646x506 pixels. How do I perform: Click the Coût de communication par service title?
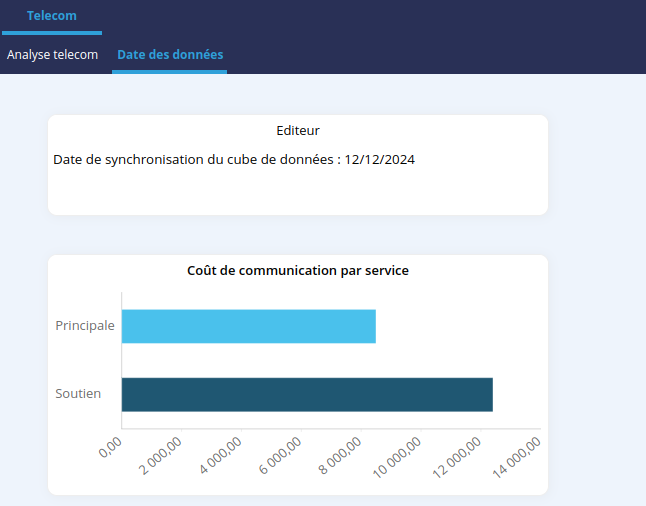click(297, 271)
